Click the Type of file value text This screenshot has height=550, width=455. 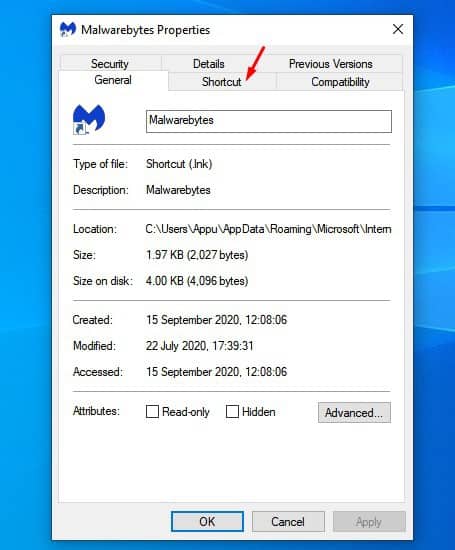click(x=179, y=164)
